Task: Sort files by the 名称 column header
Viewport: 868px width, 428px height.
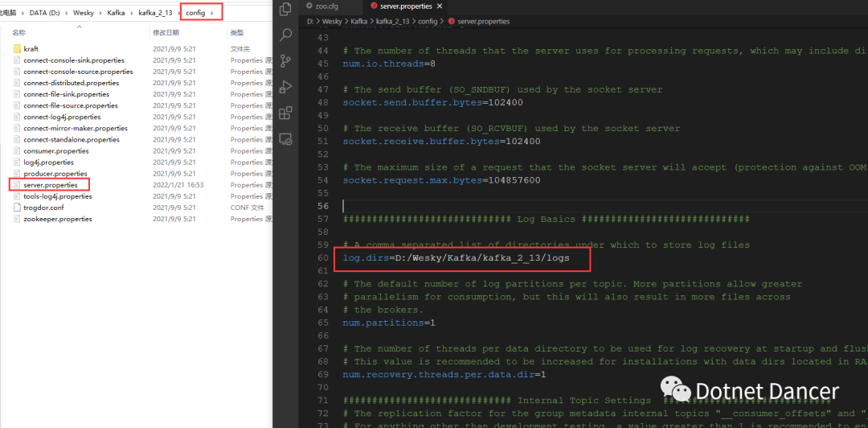Action: click(19, 33)
